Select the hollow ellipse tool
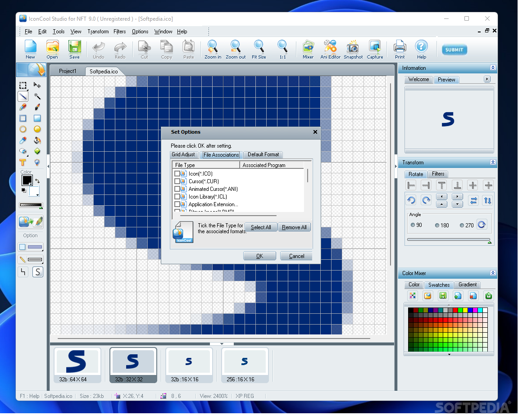This screenshot has width=518, height=420. [23, 129]
